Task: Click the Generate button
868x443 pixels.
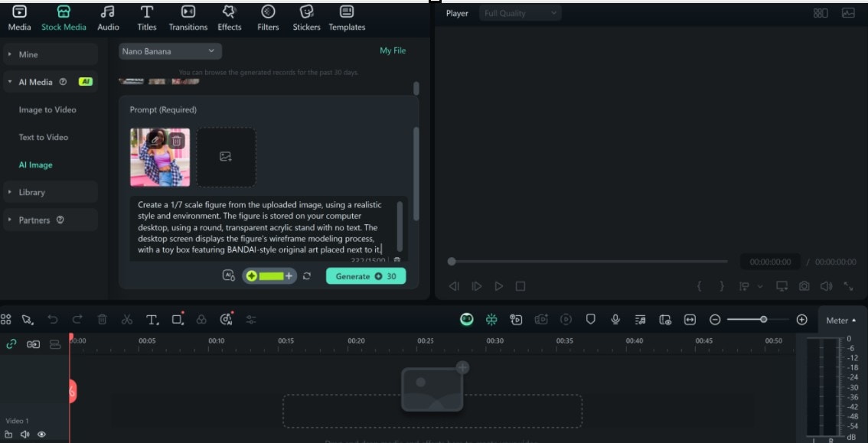Action: (366, 276)
